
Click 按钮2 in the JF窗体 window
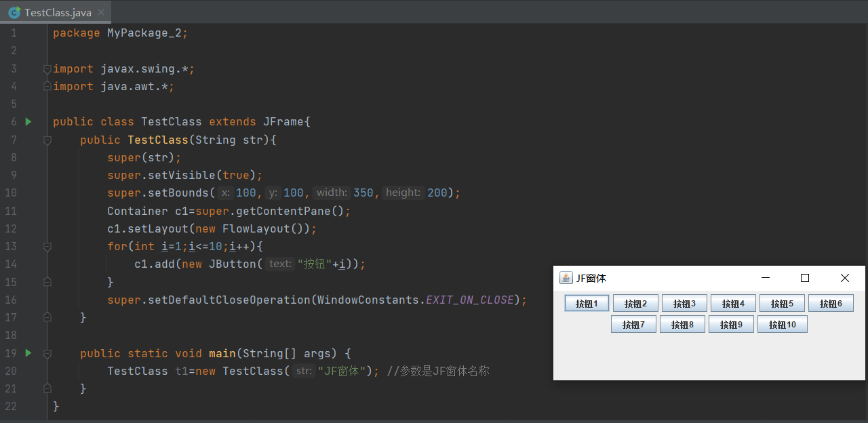coord(635,304)
